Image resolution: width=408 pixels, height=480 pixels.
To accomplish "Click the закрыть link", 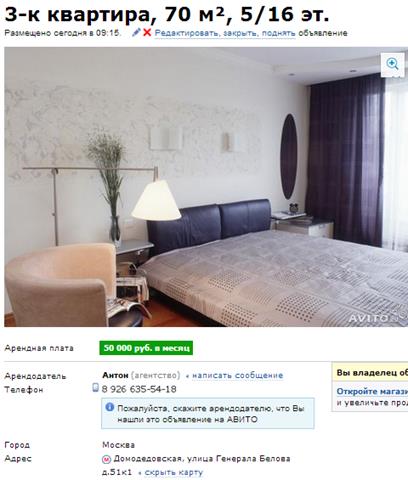I will [240, 33].
